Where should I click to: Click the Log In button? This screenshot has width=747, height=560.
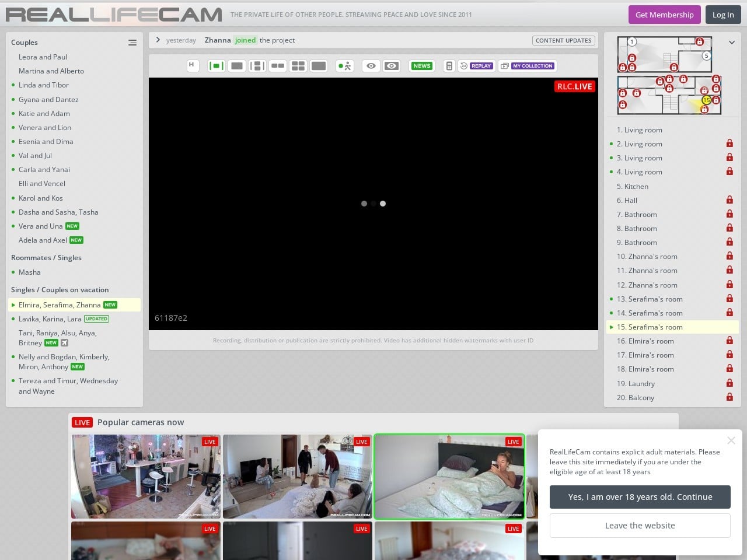[723, 15]
